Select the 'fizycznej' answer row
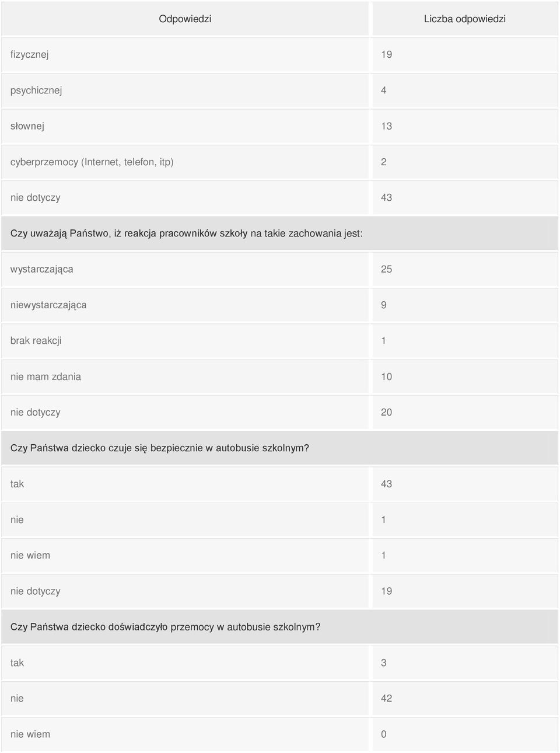Image resolution: width=560 pixels, height=753 pixels. [x=279, y=54]
